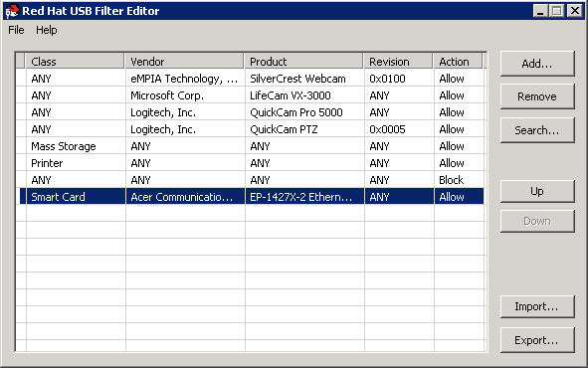Click the row header of Smart Card row
Viewport: 588px width, 368px height.
click(21, 197)
